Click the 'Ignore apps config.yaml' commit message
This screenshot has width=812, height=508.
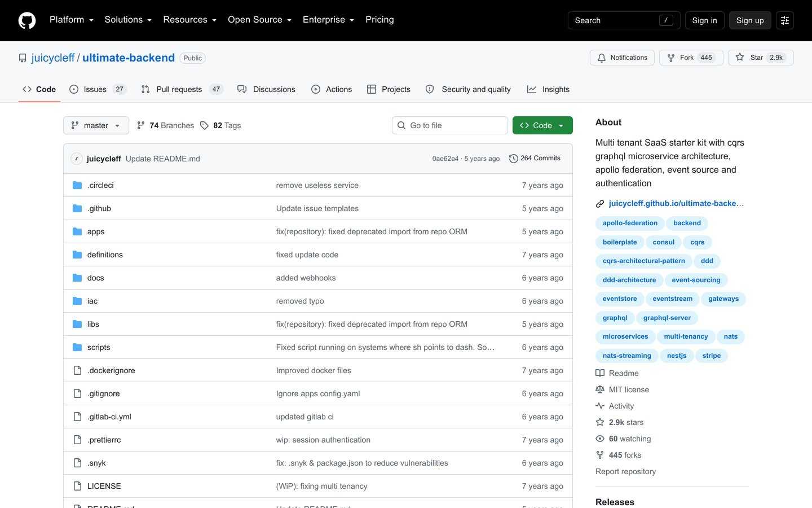coord(318,393)
